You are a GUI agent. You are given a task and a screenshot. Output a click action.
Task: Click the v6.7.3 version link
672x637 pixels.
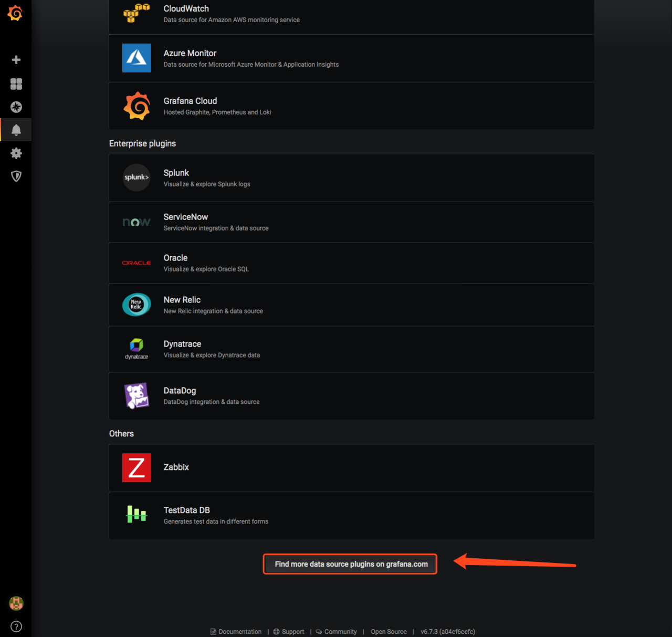[448, 632]
